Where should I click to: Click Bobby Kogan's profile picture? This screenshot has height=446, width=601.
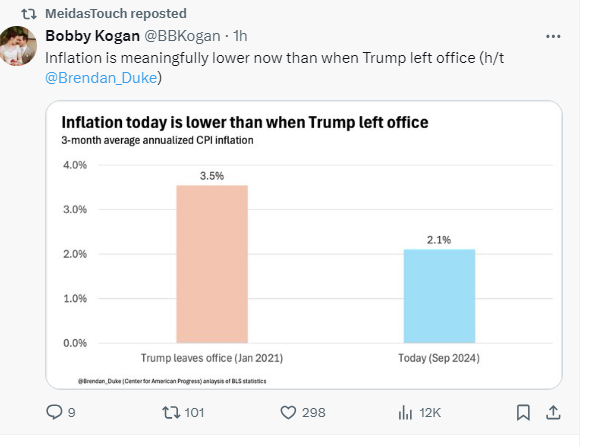[20, 46]
